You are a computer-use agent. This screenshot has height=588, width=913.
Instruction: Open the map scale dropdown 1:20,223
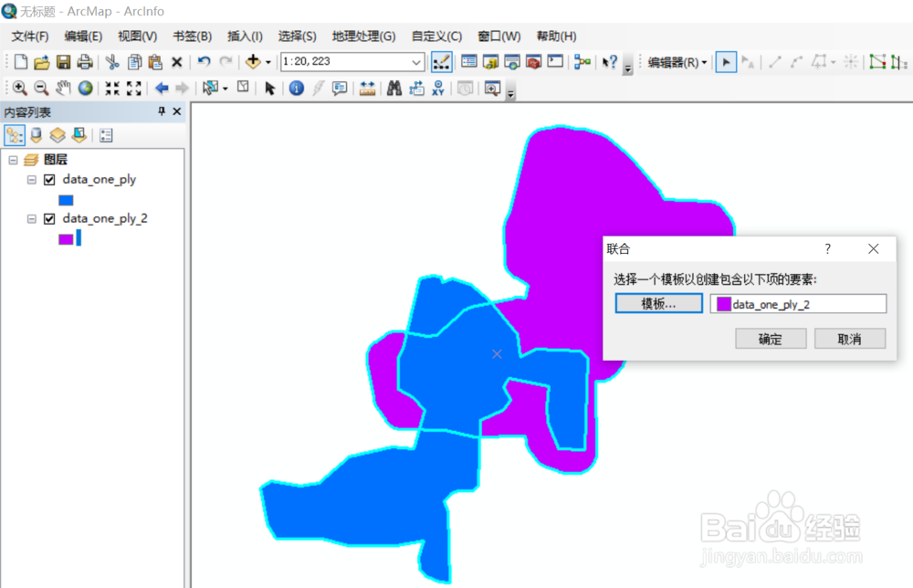click(x=415, y=62)
